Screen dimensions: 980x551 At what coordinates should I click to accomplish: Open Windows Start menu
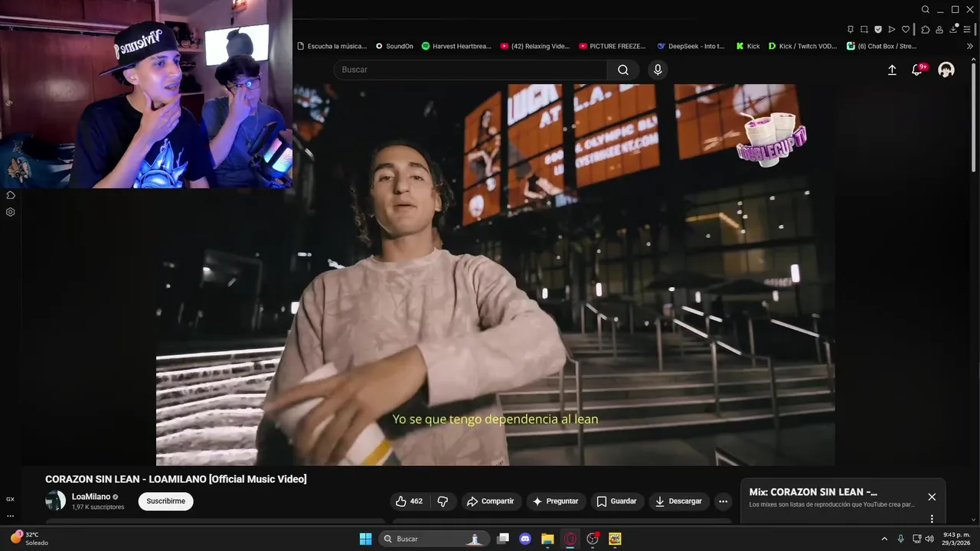click(366, 539)
